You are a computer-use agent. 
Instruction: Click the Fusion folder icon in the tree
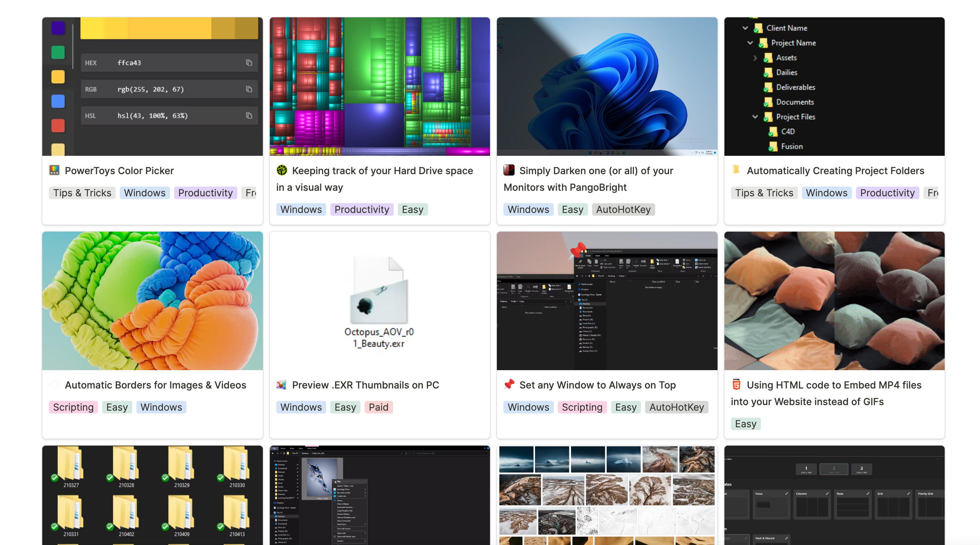[x=773, y=147]
